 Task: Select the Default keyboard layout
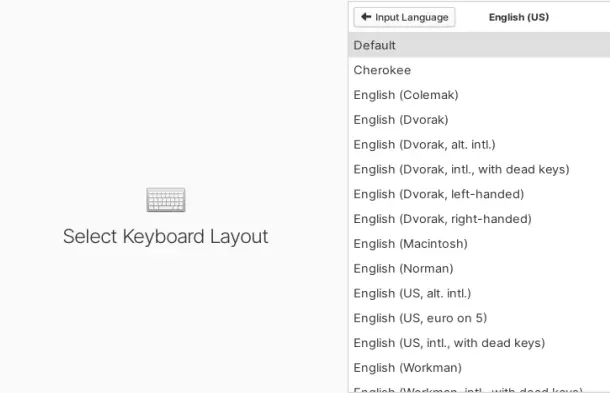click(479, 45)
